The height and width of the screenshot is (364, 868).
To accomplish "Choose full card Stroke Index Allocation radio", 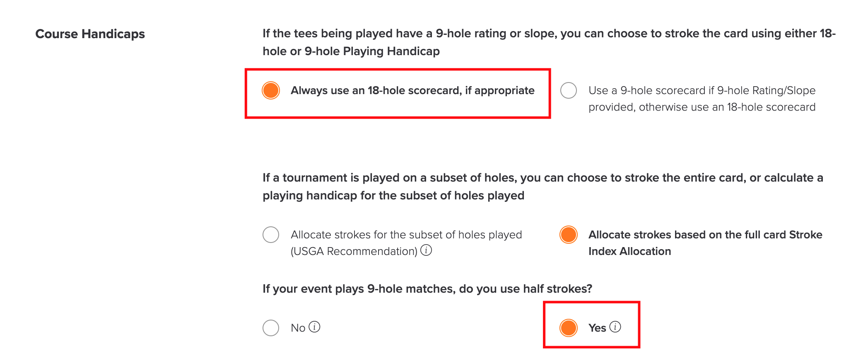I will click(x=569, y=235).
